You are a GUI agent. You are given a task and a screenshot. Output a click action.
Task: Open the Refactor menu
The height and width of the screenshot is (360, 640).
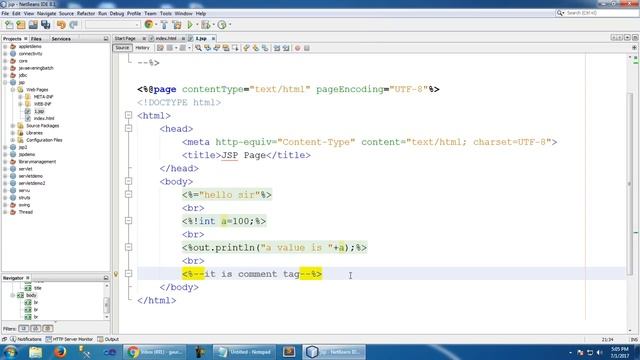(86, 13)
